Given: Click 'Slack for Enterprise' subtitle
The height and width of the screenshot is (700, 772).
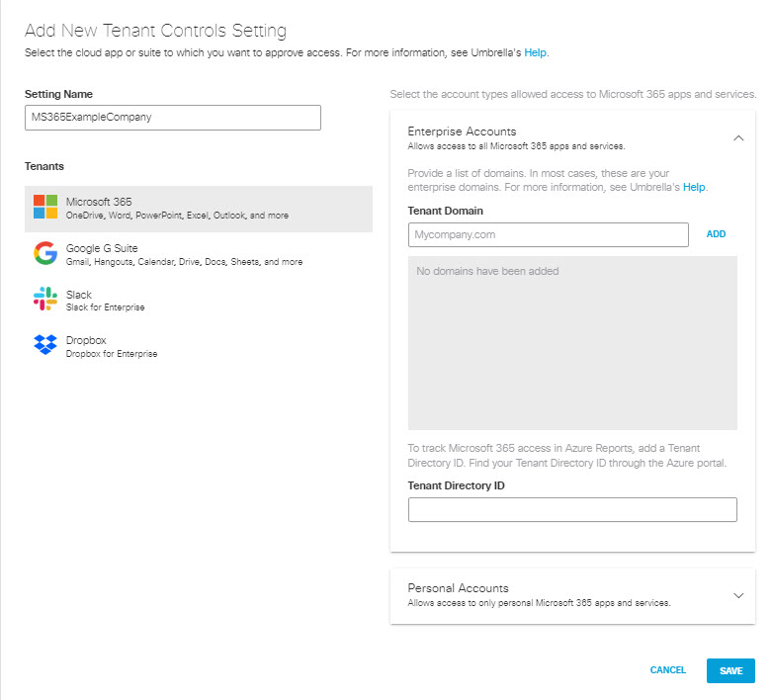Looking at the screenshot, I should pyautogui.click(x=106, y=307).
